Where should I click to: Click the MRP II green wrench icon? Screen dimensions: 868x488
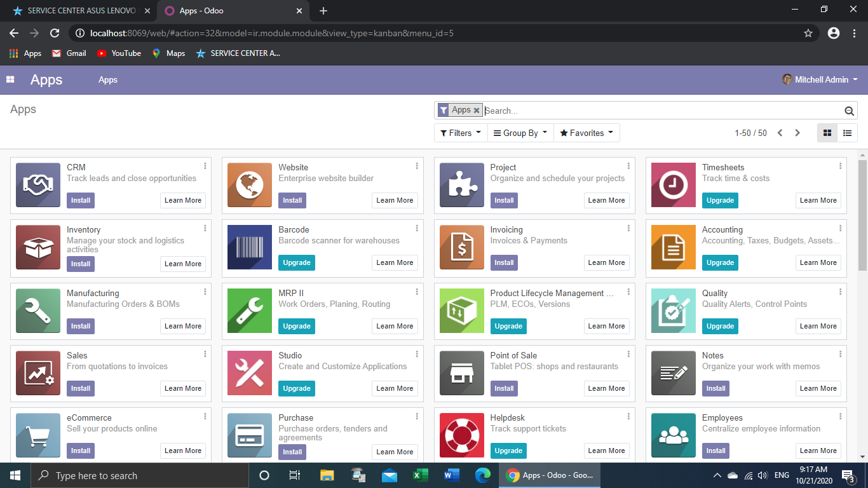click(250, 311)
